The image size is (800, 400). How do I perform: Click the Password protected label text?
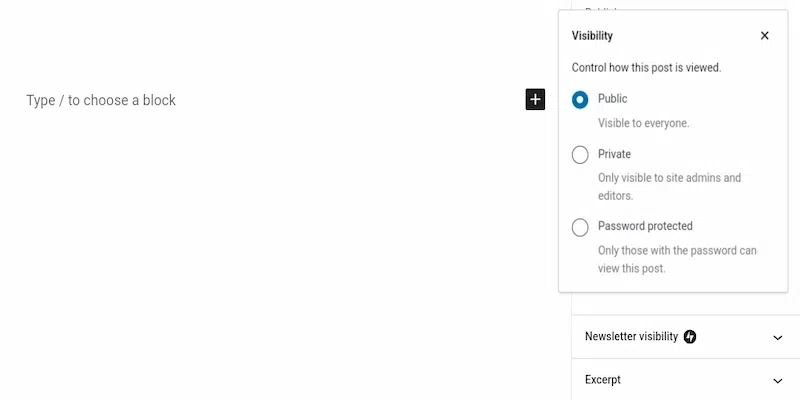click(645, 226)
